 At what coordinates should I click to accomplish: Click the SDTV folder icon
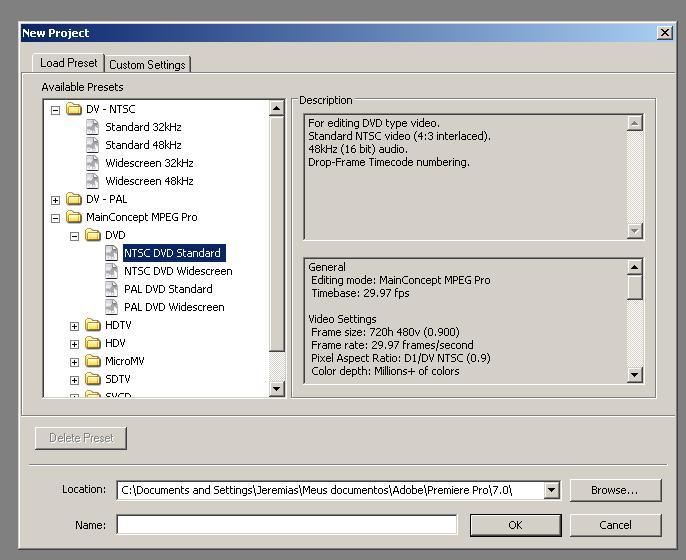tap(93, 378)
